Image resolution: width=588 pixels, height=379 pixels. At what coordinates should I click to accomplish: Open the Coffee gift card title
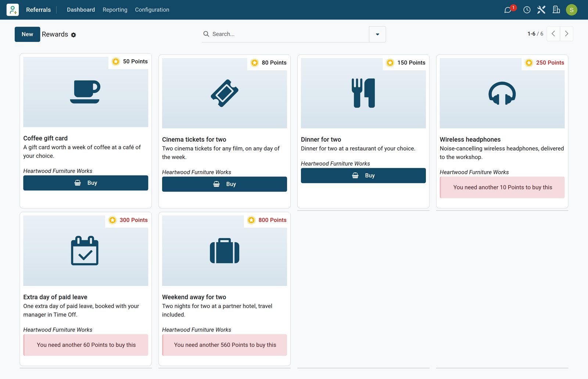45,138
